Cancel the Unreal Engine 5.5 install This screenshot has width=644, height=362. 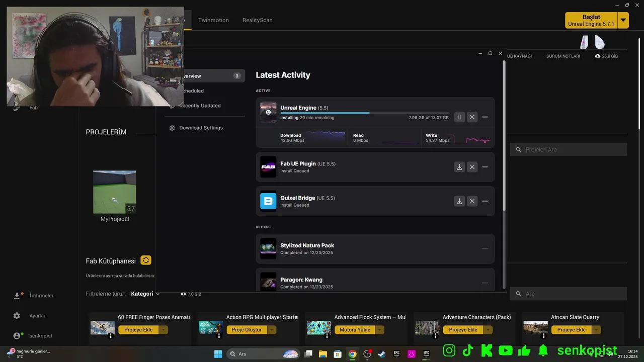coord(472,117)
